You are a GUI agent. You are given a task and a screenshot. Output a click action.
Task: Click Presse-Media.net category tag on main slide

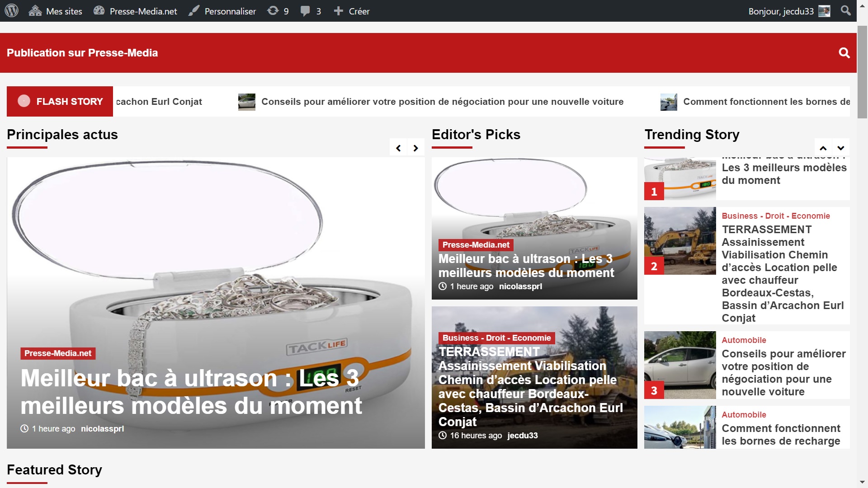click(58, 353)
